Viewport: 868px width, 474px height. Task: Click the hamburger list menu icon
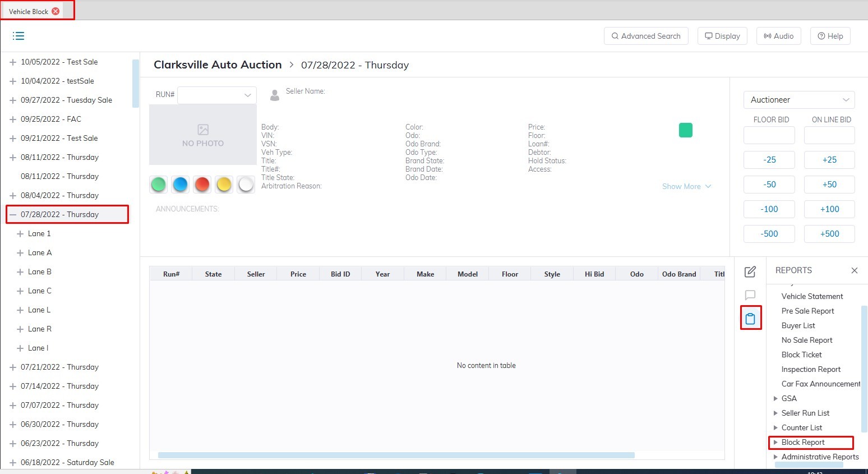19,36
